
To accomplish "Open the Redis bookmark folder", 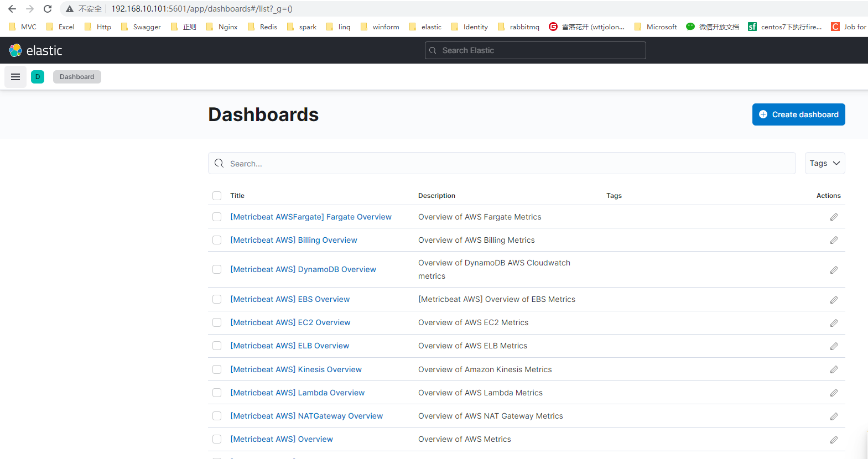I will coord(263,27).
